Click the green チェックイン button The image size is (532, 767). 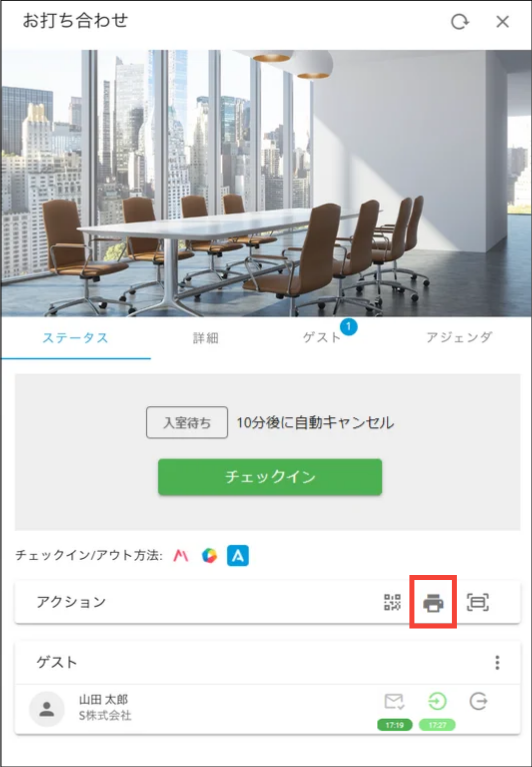270,477
